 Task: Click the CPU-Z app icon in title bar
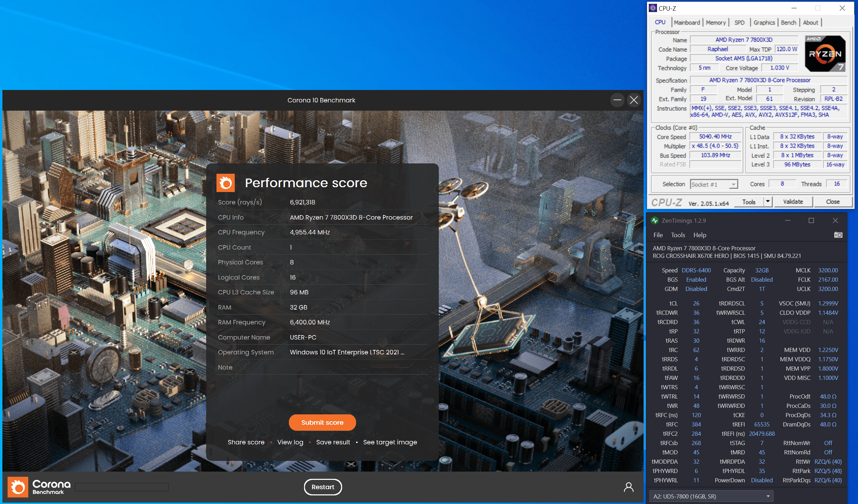(x=653, y=8)
